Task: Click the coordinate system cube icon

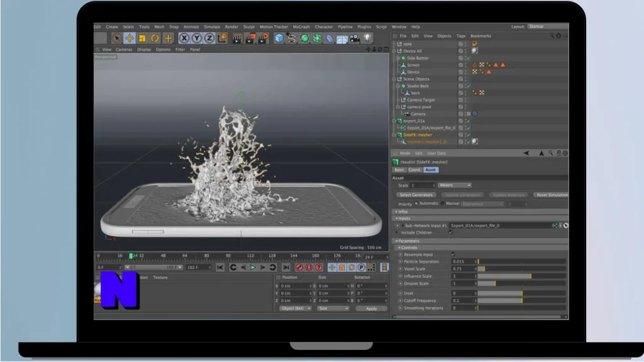Action: pos(222,38)
